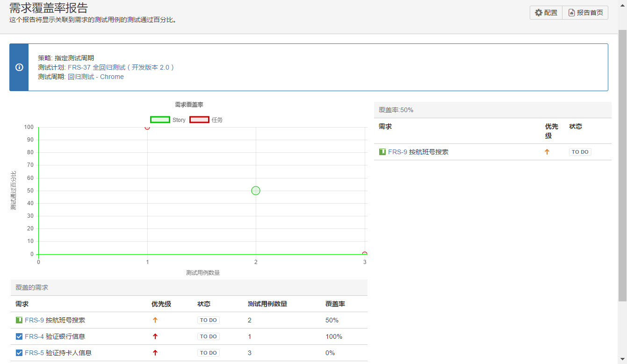Click the red data point at 0%
This screenshot has height=364, width=627.
[365, 254]
